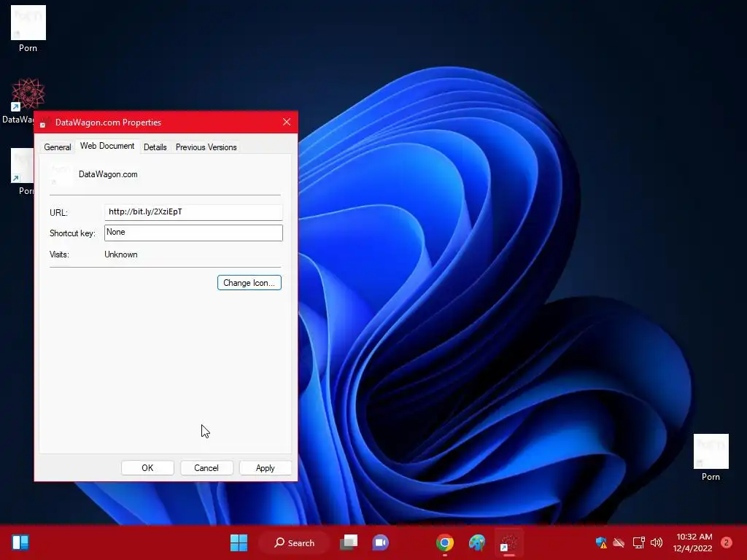Click the DataWagon.com name in the dialog
Screen dimensions: 747x560
pos(108,174)
